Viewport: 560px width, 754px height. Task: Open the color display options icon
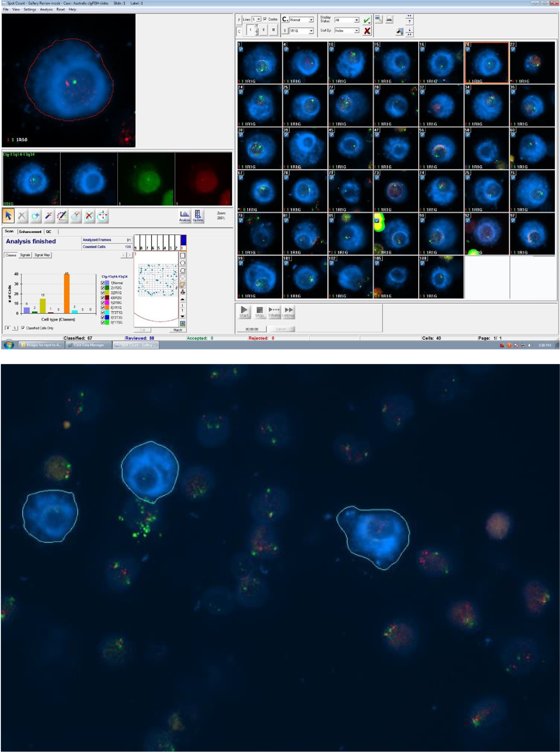tap(399, 31)
